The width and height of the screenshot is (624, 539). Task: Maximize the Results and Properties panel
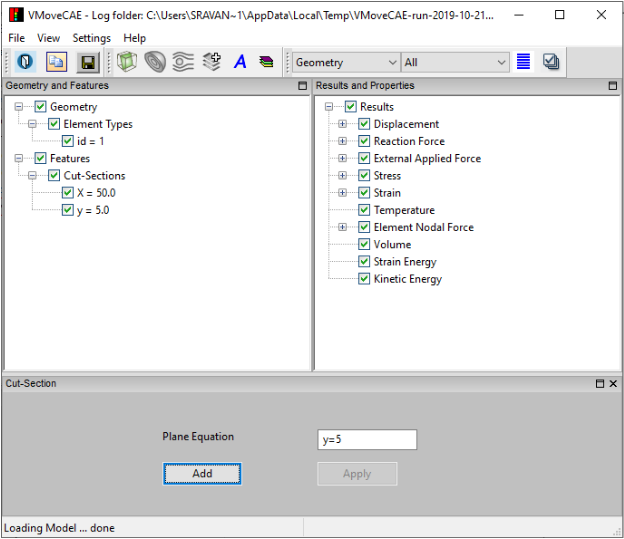613,86
